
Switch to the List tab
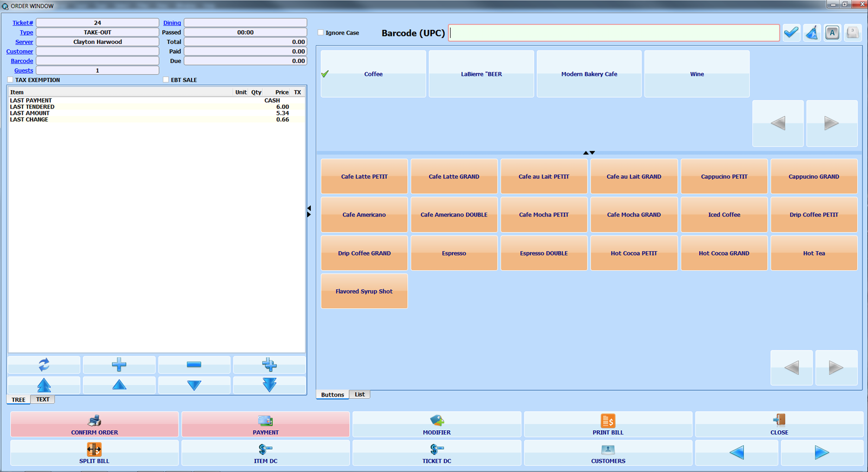pos(360,394)
